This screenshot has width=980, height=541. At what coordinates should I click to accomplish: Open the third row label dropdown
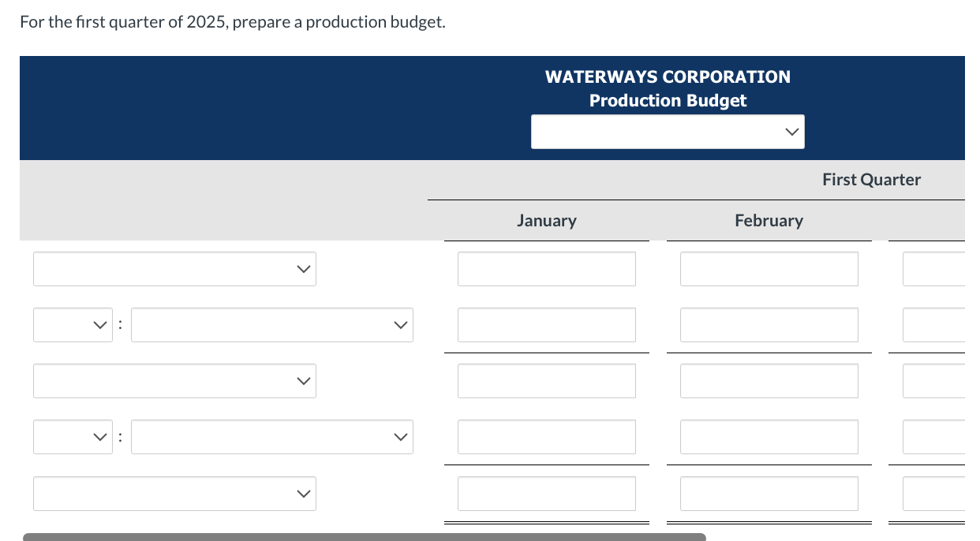pyautogui.click(x=174, y=381)
